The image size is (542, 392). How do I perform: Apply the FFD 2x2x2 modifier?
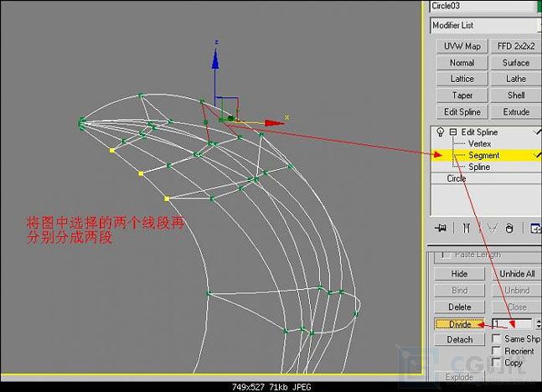516,46
